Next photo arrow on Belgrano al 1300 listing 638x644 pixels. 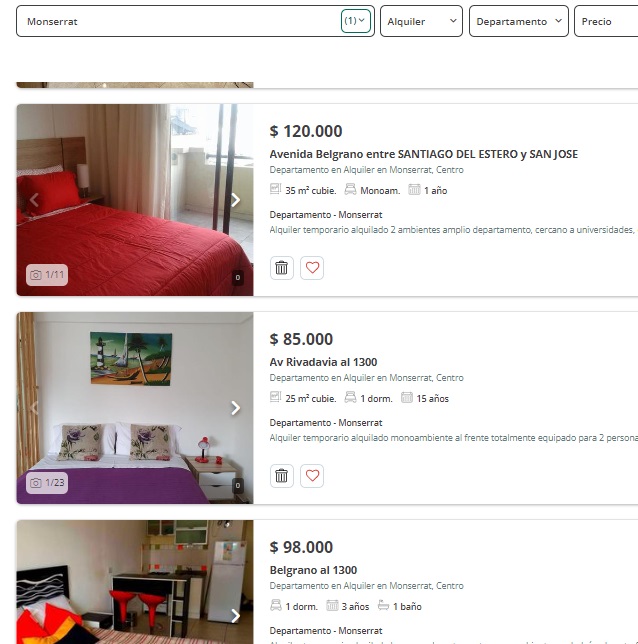click(x=235, y=616)
